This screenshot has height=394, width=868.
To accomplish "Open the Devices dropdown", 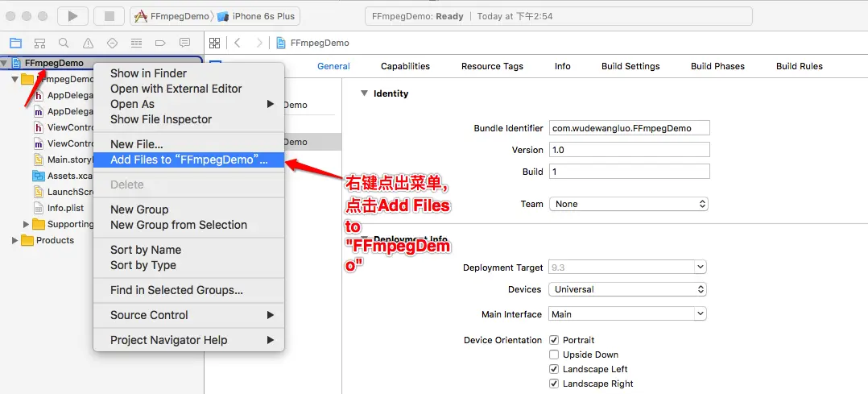I will click(627, 289).
